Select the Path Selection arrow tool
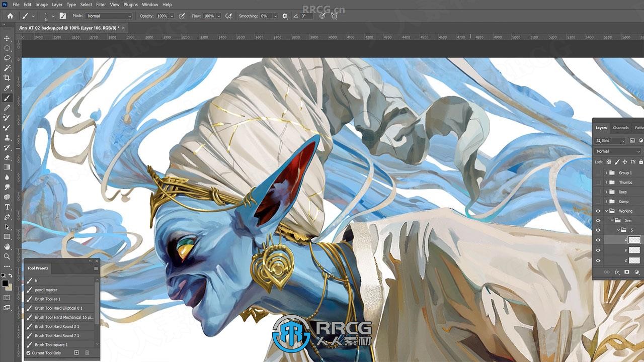Screen dimensions: 644x362 [x=7, y=227]
